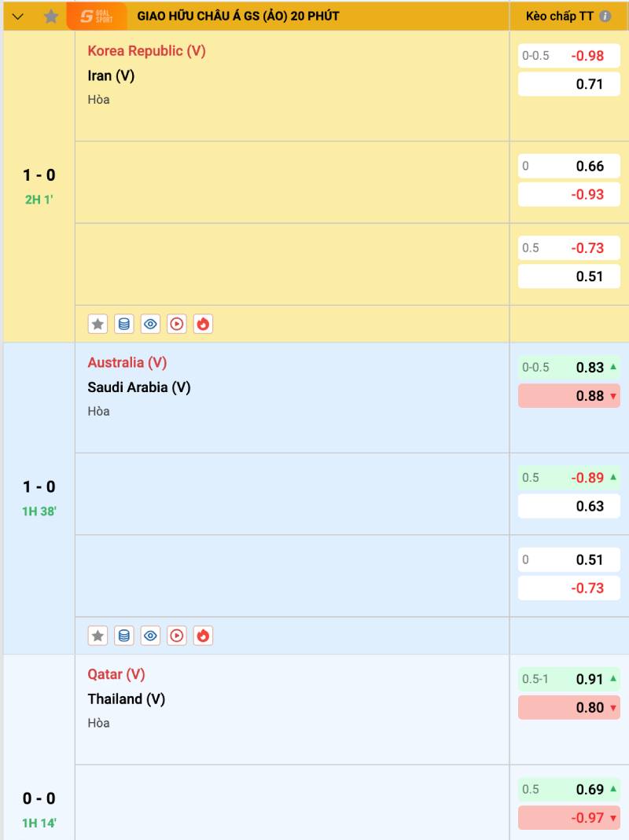Select the 0.88 odds for Saudi Arabia

click(569, 396)
